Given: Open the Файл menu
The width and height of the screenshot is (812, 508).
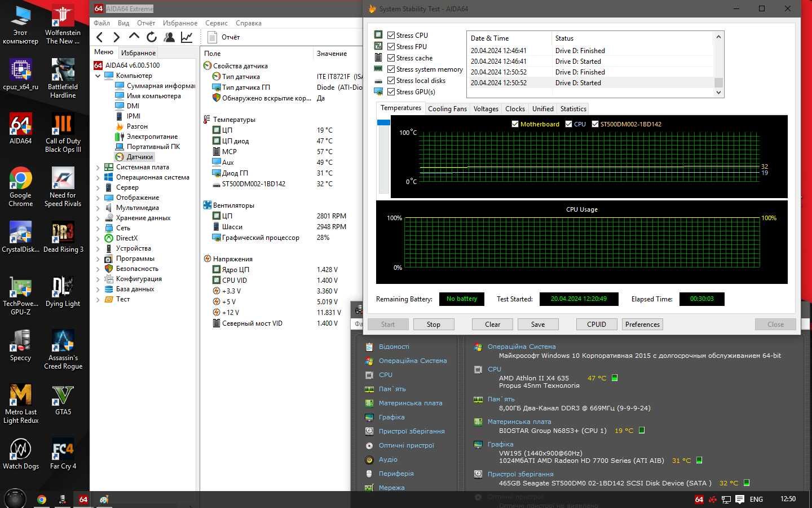Looking at the screenshot, I should pyautogui.click(x=101, y=23).
